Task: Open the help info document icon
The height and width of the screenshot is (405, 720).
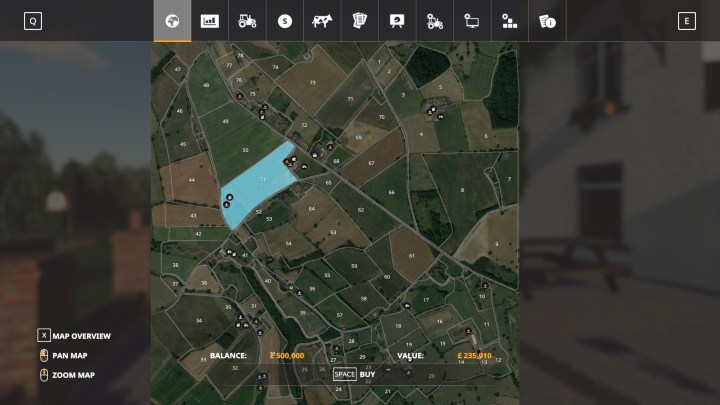Action: (547, 21)
